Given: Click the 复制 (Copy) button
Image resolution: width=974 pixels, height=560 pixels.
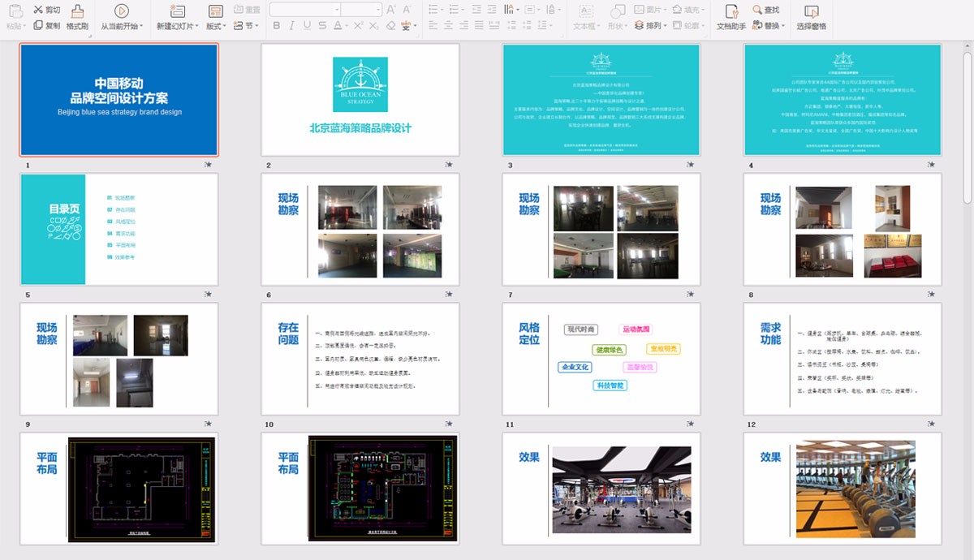Looking at the screenshot, I should 46,25.
